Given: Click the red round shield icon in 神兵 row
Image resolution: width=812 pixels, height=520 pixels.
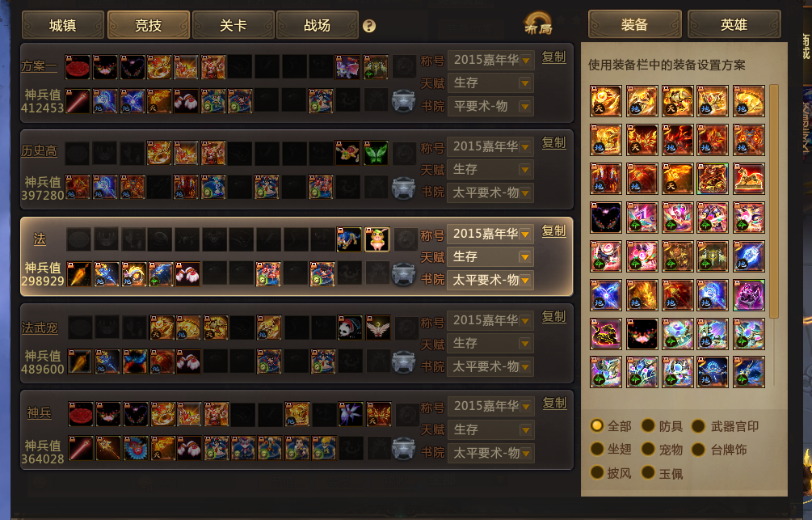Looking at the screenshot, I should pyautogui.click(x=81, y=414).
